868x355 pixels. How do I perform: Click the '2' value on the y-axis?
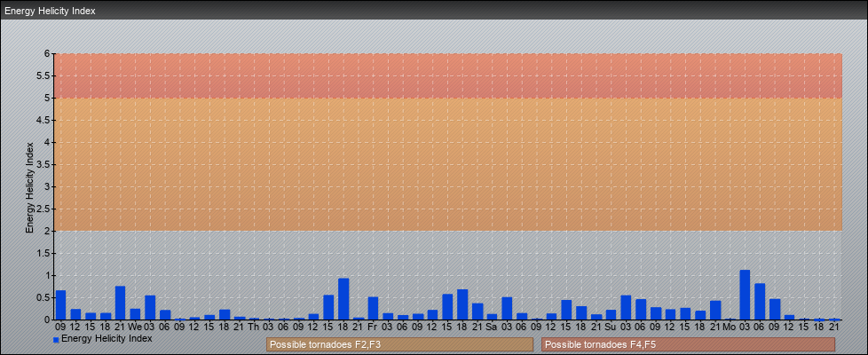click(48, 231)
